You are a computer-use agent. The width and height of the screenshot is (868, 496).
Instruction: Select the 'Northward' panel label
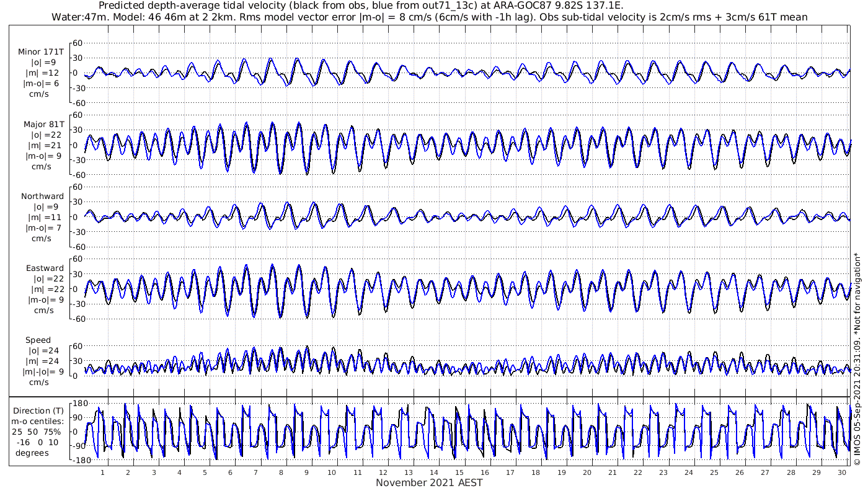click(x=42, y=196)
